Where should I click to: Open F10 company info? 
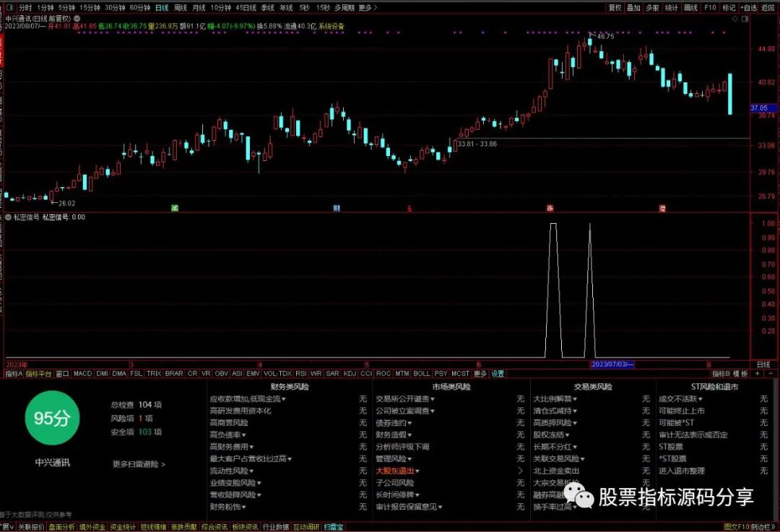point(710,7)
